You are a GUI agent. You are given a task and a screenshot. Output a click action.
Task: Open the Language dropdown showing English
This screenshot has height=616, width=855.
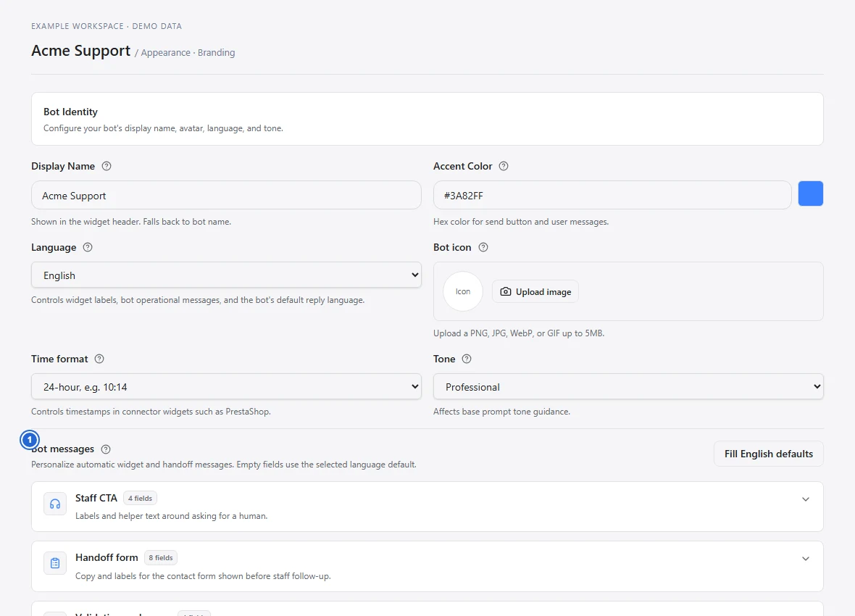coord(226,275)
